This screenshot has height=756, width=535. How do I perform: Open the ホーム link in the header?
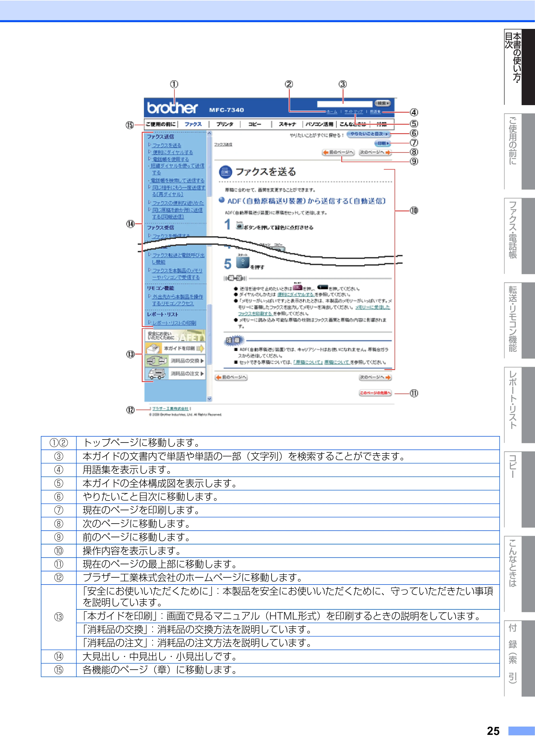(x=332, y=112)
